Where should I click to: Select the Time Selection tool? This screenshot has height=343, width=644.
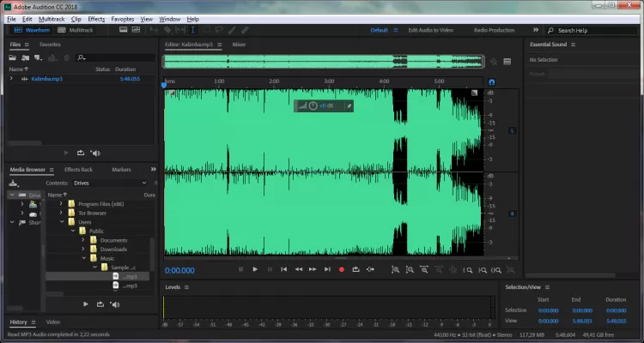coord(193,30)
